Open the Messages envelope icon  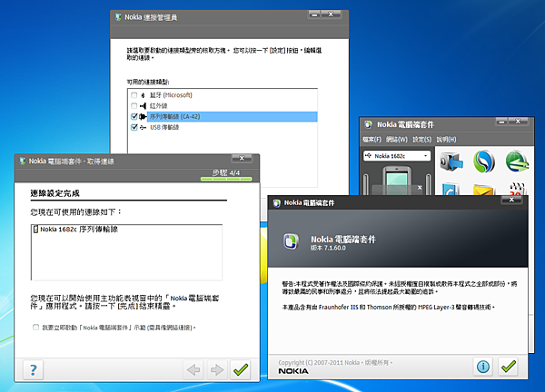484,190
